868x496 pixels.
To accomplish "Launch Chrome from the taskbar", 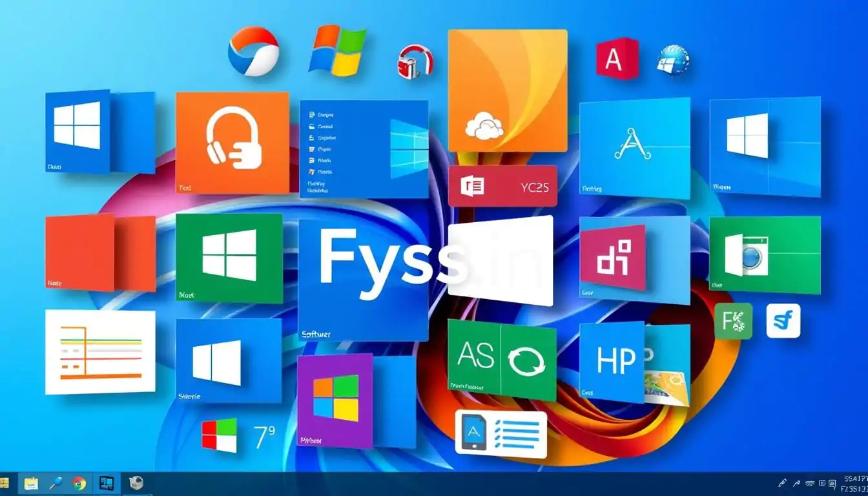I will [79, 483].
